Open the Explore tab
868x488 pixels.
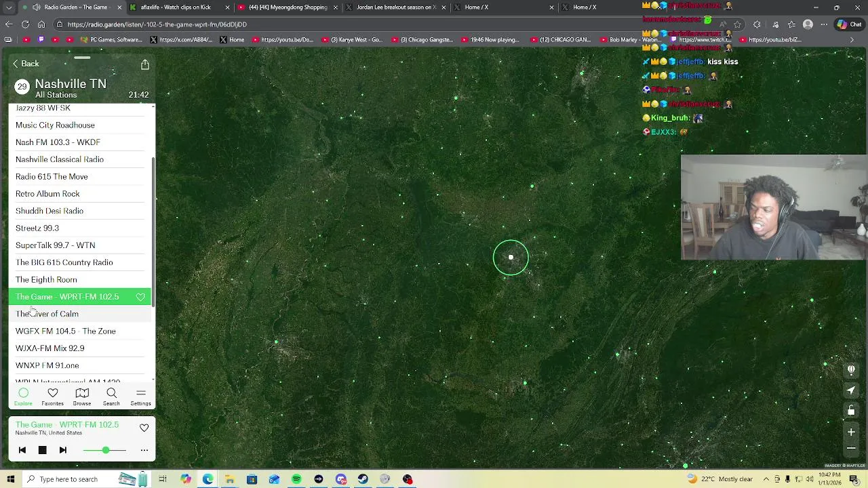[x=23, y=397]
